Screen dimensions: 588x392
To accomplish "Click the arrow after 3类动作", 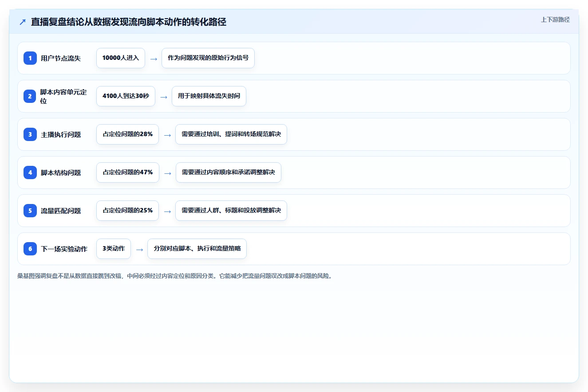I will click(139, 249).
